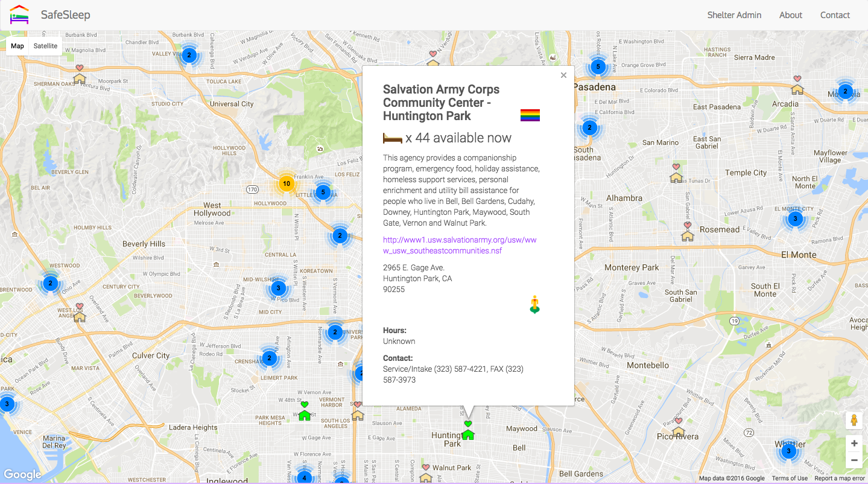
Task: Expand the 2 cluster at Valley Village
Action: (x=189, y=56)
